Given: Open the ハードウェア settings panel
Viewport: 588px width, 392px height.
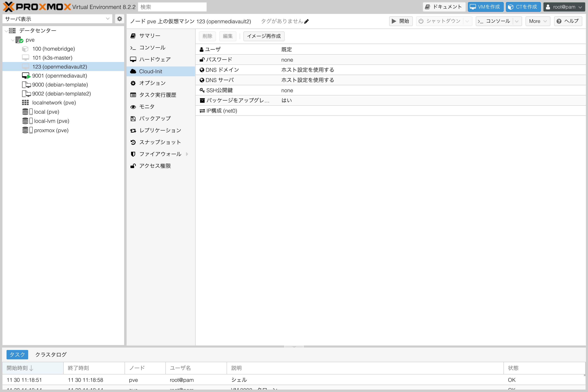Looking at the screenshot, I should pos(154,59).
